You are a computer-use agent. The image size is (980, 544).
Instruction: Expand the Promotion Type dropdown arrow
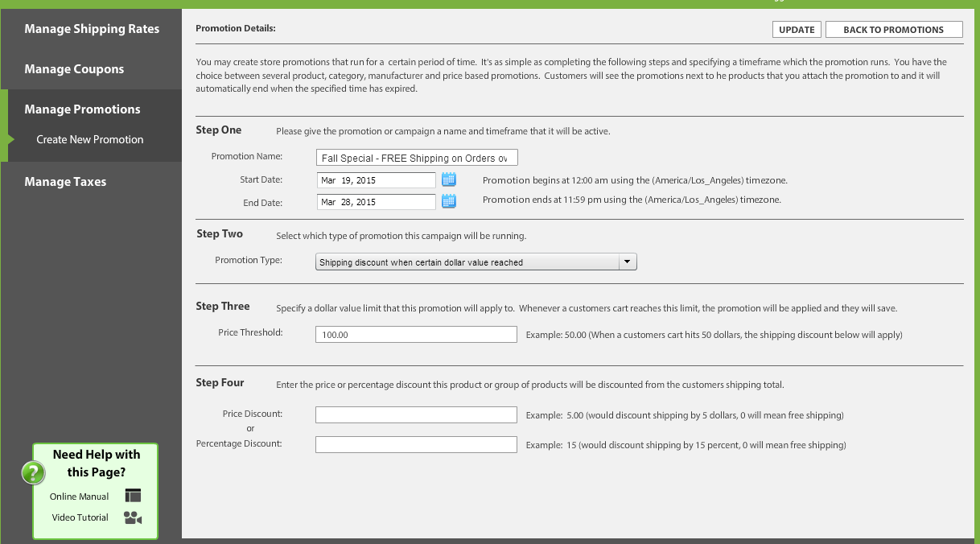point(627,262)
